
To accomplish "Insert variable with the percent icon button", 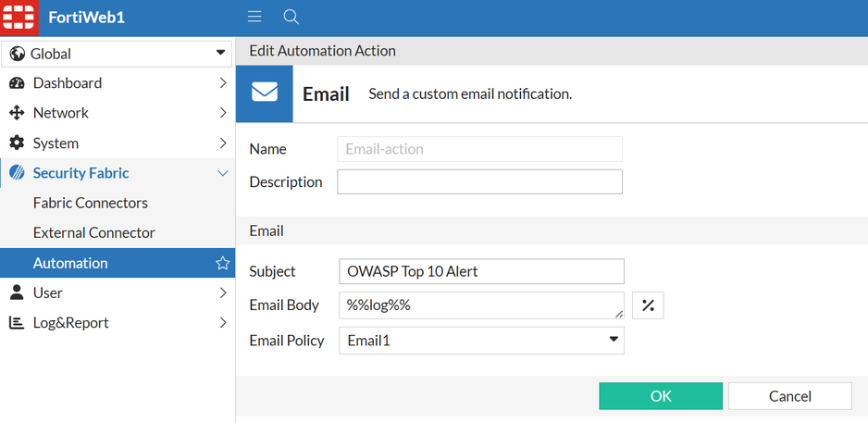I will coord(648,305).
